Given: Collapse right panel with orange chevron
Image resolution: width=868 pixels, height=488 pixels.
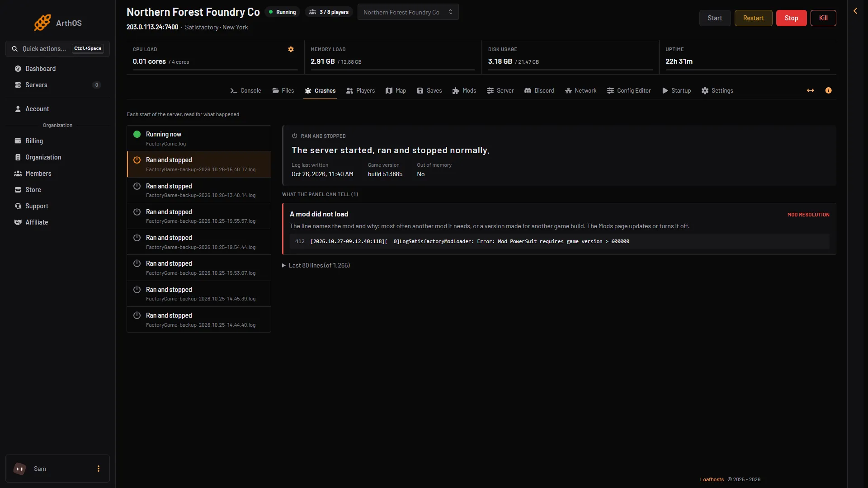Looking at the screenshot, I should coord(855,11).
